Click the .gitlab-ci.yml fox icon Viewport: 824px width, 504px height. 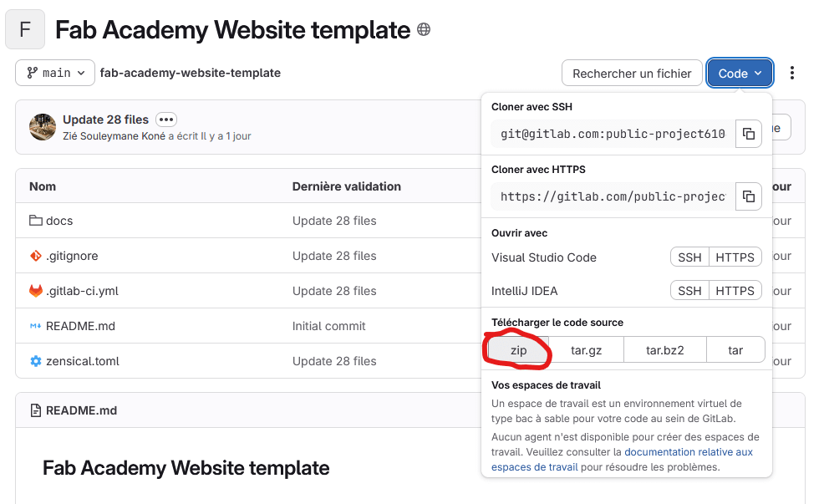pyautogui.click(x=36, y=291)
